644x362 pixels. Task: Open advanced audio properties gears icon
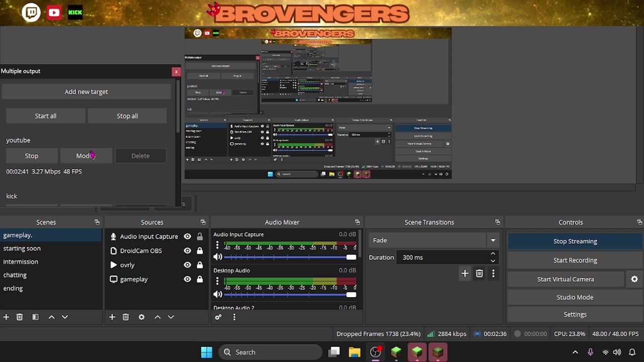tap(218, 317)
